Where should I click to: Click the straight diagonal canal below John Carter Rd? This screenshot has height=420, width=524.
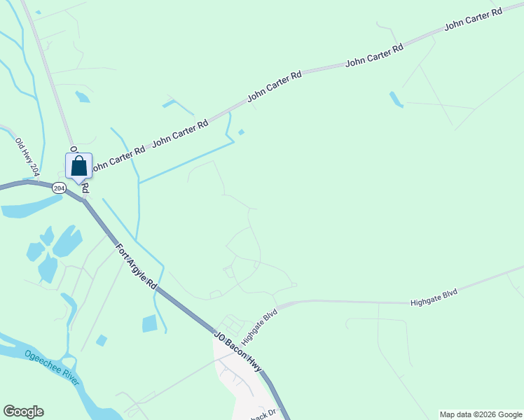point(186,162)
